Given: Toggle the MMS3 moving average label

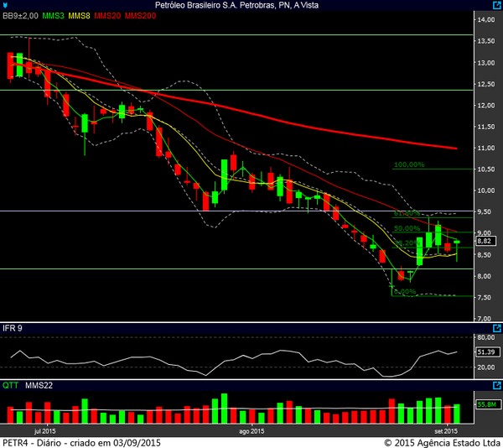Looking at the screenshot, I should tap(53, 16).
